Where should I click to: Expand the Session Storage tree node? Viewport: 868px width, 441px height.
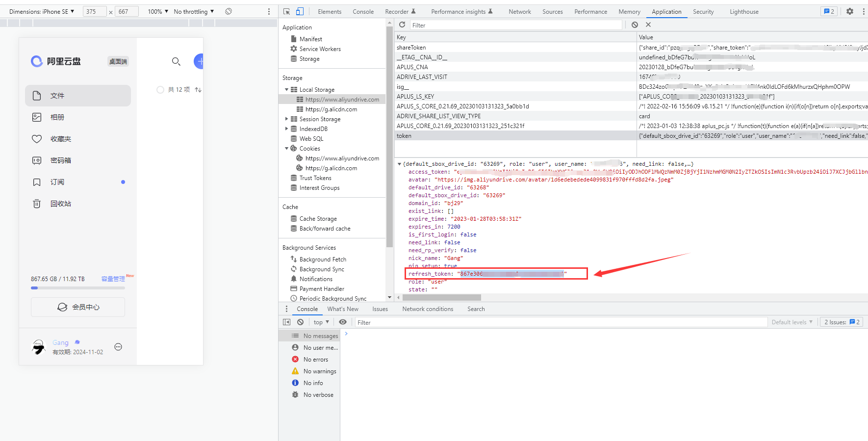click(x=286, y=119)
